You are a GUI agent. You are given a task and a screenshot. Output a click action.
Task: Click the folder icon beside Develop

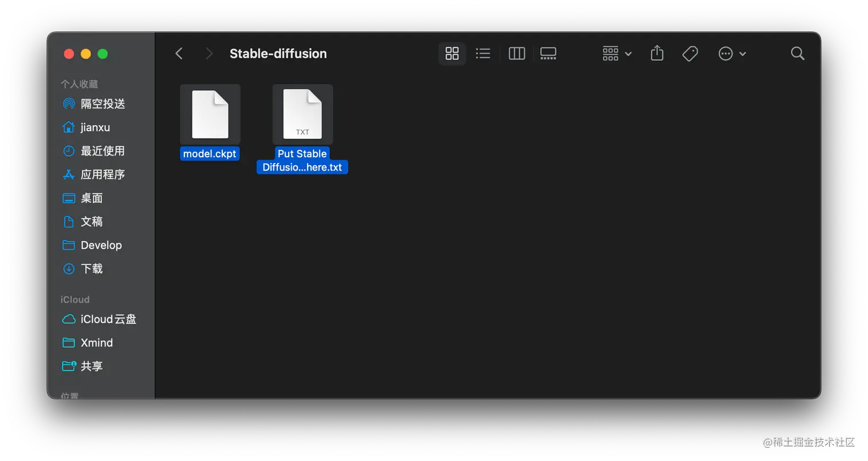pos(69,245)
